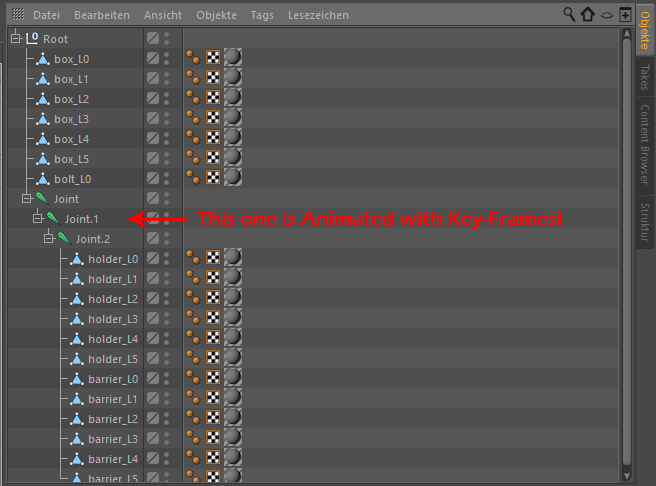The width and height of the screenshot is (656, 486).
Task: Open the Ansicht menu
Action: [x=163, y=15]
